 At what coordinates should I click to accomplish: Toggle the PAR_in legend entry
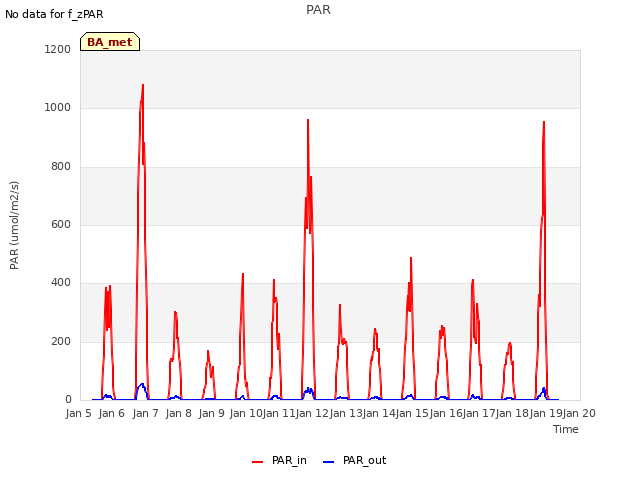click(279, 460)
